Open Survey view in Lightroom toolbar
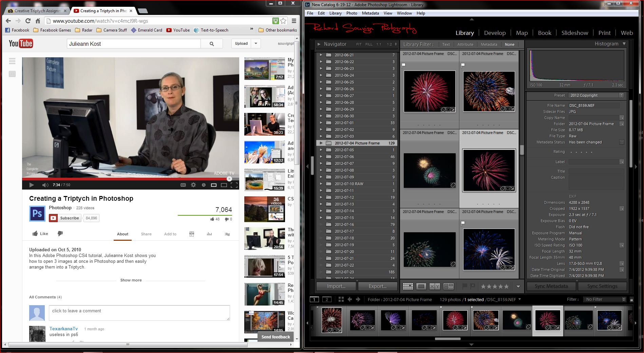This screenshot has height=353, width=644. pyautogui.click(x=448, y=287)
